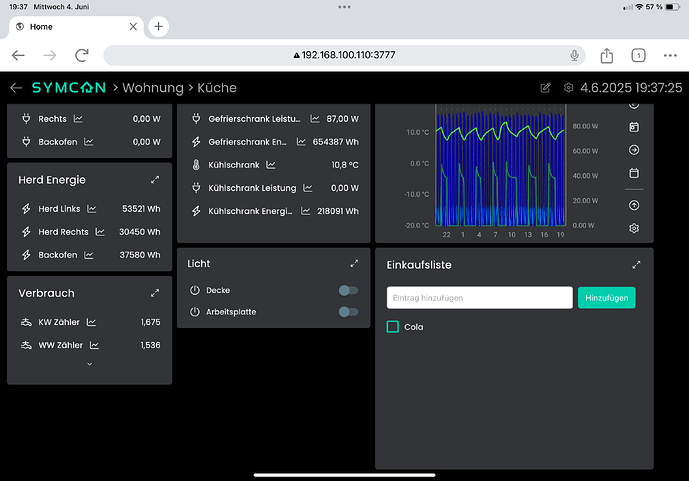Image resolution: width=689 pixels, height=481 pixels.
Task: Show more Verbrauch entries with the chevron
Action: pos(90,364)
